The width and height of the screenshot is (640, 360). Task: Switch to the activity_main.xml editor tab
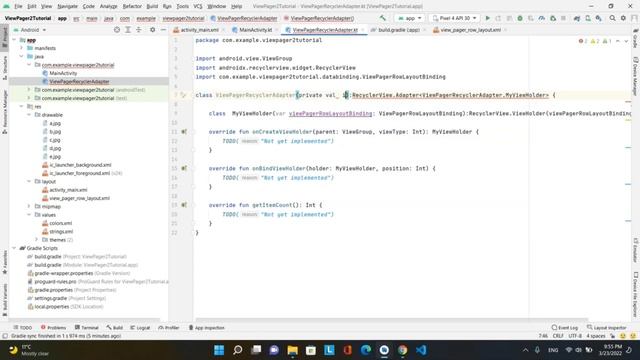click(x=196, y=30)
